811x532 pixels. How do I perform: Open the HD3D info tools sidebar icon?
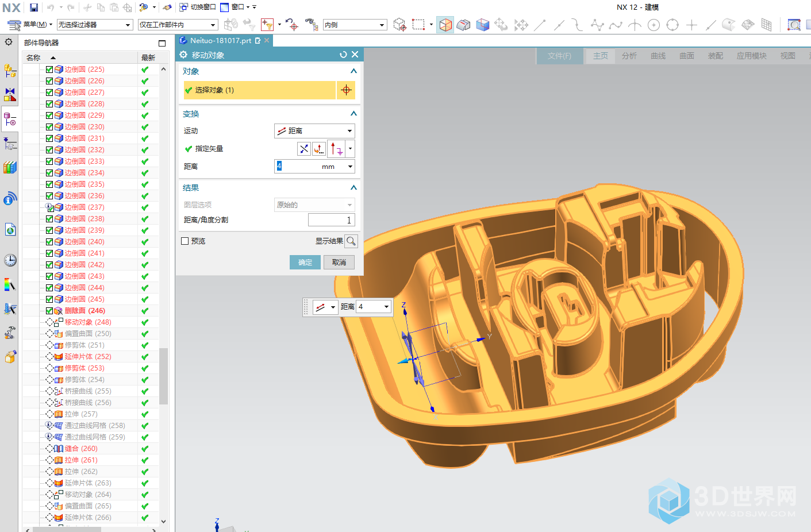pyautogui.click(x=10, y=198)
